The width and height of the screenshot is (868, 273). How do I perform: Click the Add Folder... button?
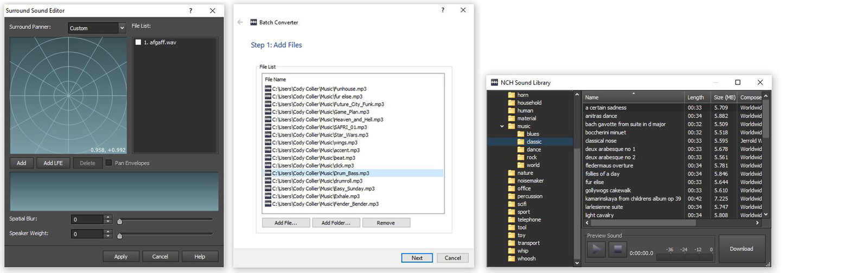click(336, 223)
